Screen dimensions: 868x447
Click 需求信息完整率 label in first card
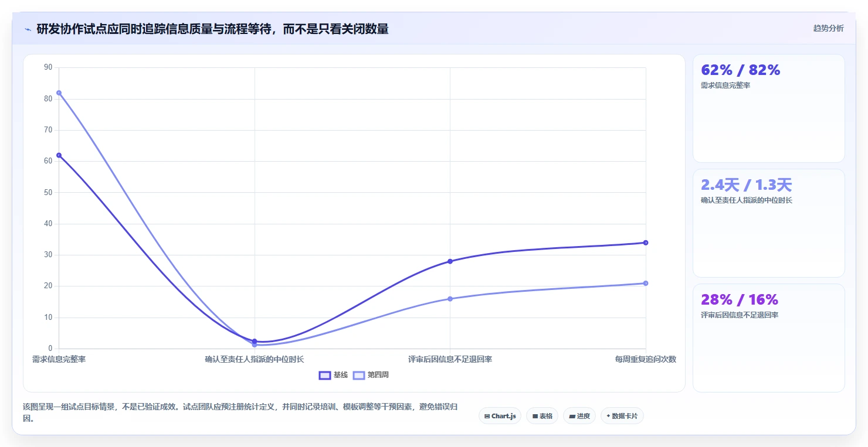click(725, 86)
